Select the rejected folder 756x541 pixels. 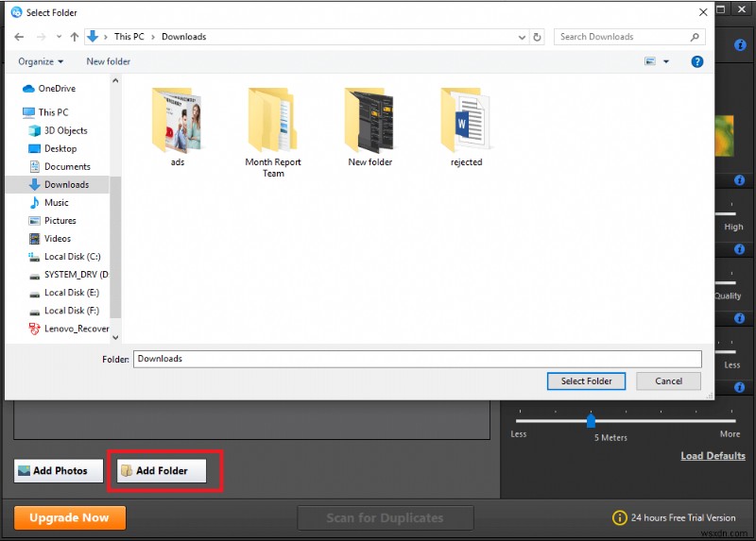click(x=466, y=127)
